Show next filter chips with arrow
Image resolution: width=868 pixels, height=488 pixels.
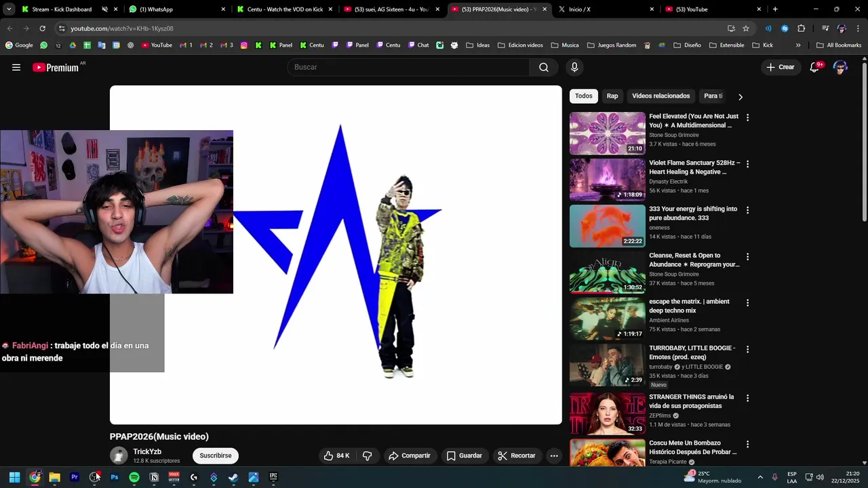740,97
